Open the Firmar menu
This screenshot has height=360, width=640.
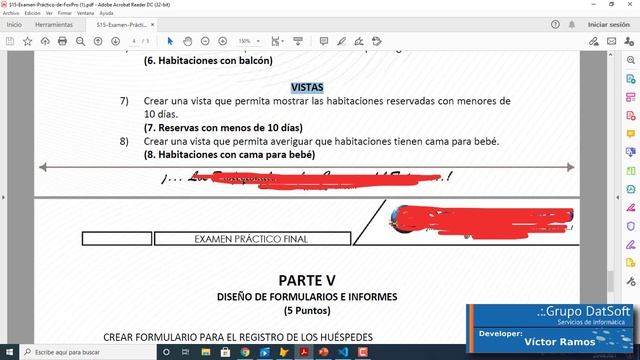[64, 13]
